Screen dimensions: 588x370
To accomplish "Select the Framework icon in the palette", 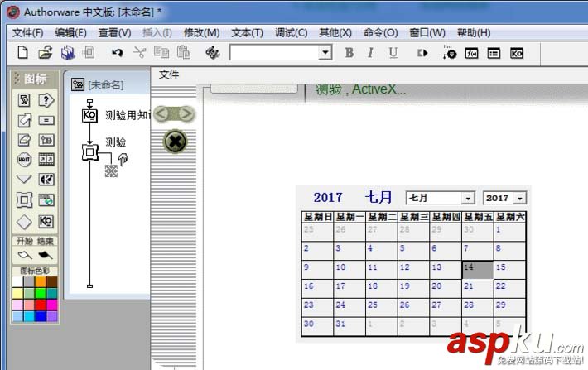I will click(24, 199).
